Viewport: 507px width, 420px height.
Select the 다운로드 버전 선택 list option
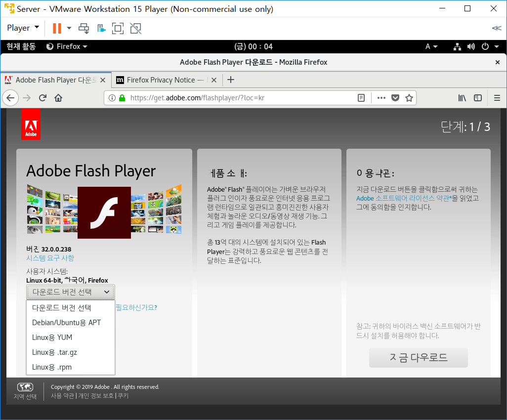pos(71,308)
